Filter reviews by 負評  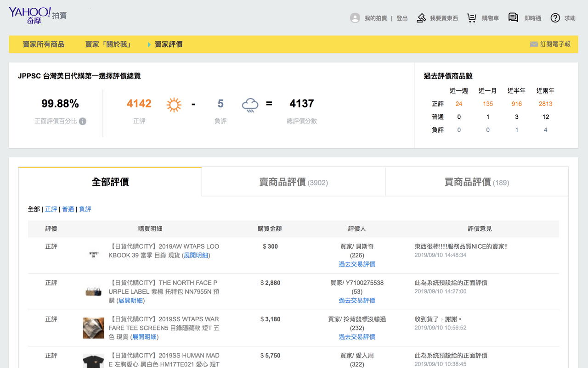coord(85,209)
